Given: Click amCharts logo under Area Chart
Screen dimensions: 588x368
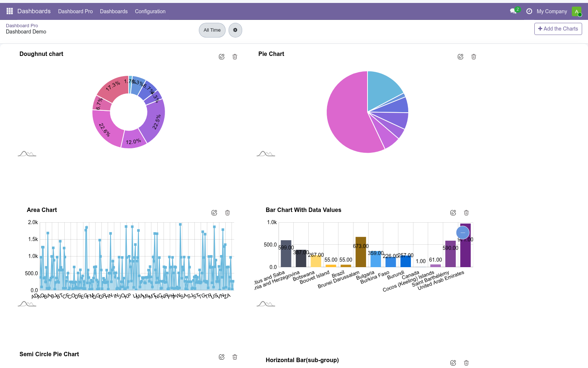Looking at the screenshot, I should (27, 304).
